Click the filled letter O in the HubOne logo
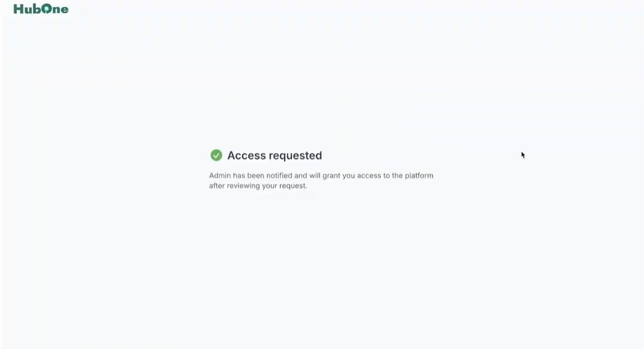This screenshot has width=644, height=349. (x=47, y=8)
